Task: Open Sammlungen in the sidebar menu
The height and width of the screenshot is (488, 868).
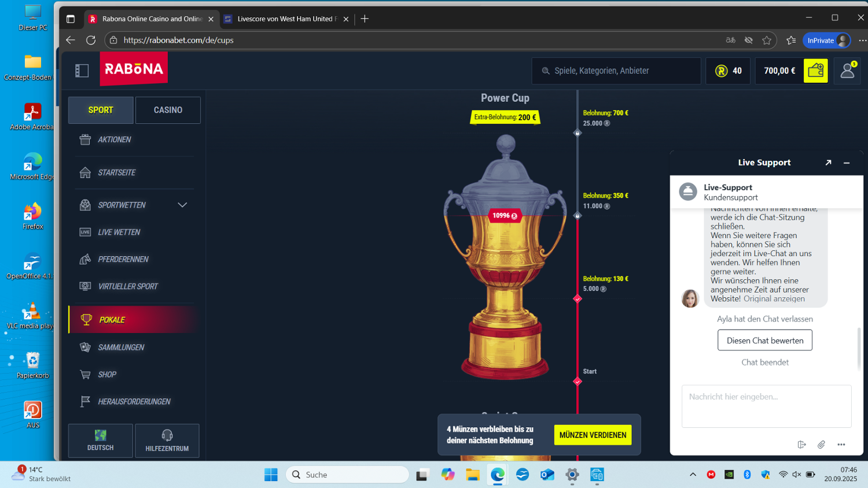Action: point(121,347)
